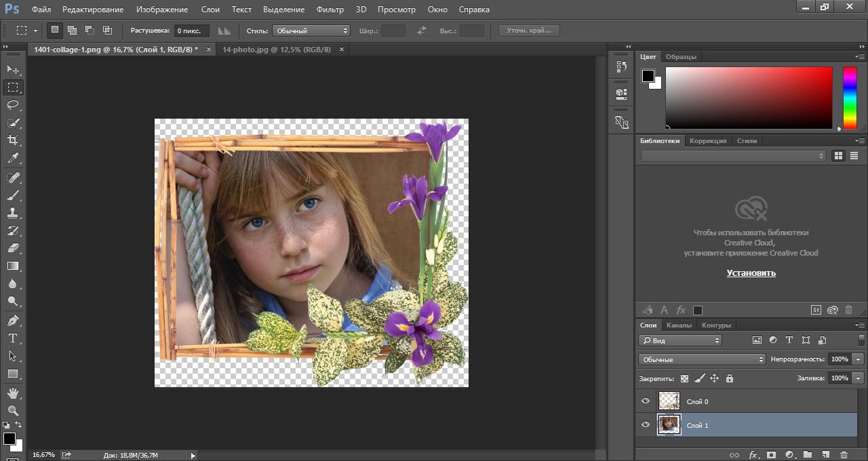Select the Horizontal Type tool
This screenshot has width=868, height=461.
[x=13, y=338]
